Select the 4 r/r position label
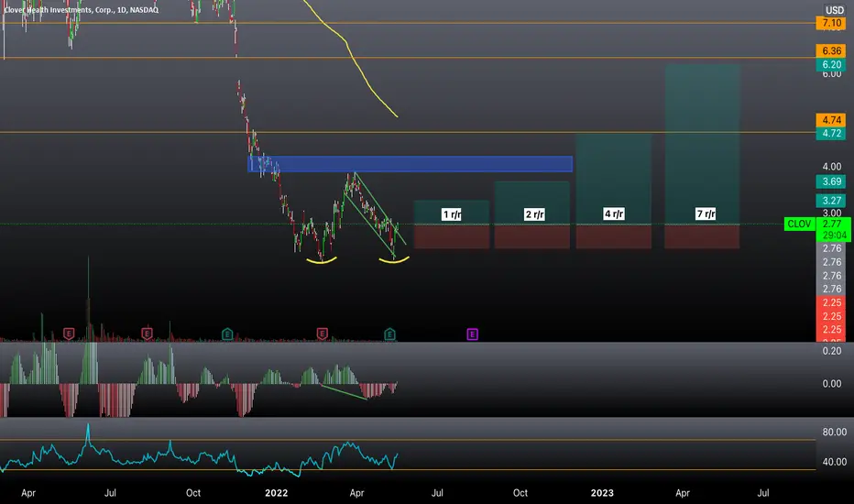 pos(614,214)
